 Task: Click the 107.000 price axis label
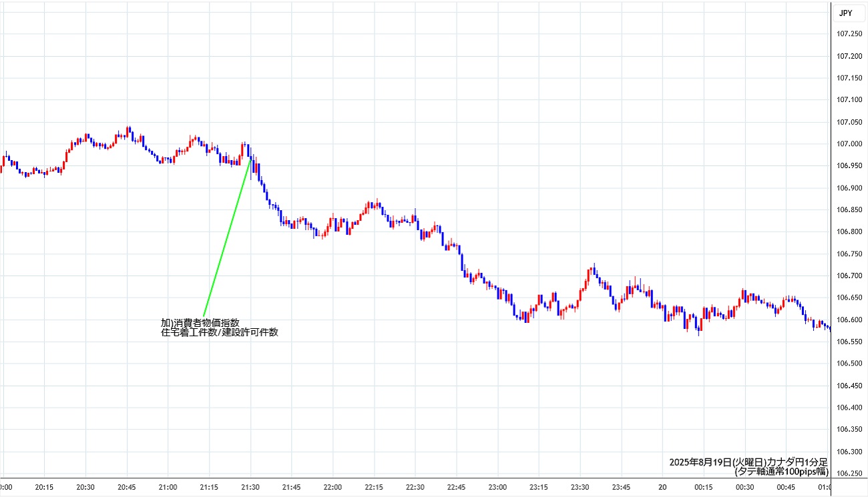(849, 144)
